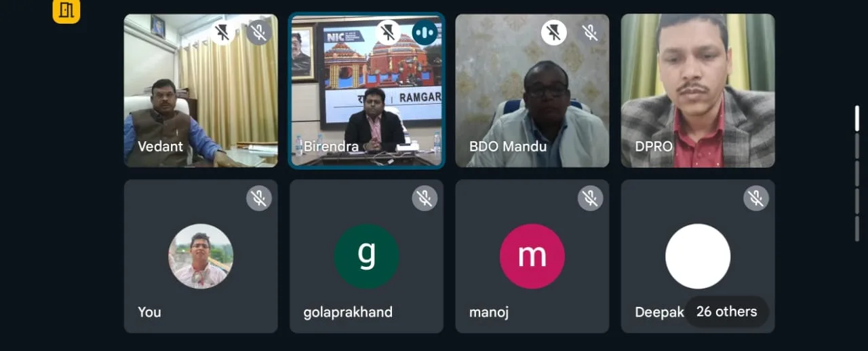
Task: Open the 26 others participants list
Action: coord(726,312)
